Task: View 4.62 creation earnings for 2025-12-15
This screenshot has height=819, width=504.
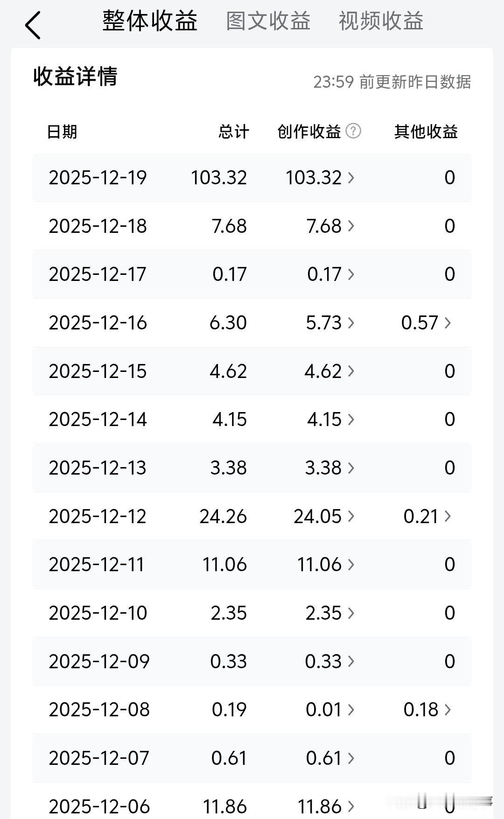Action: [x=329, y=371]
